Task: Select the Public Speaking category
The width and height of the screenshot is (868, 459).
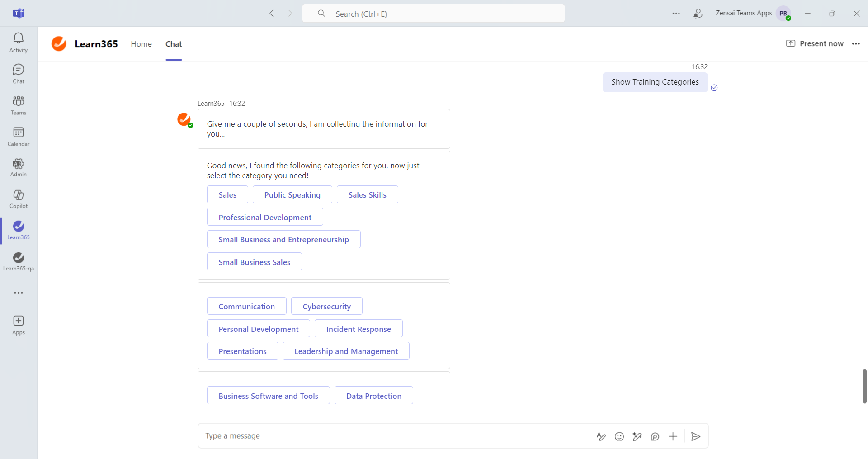Action: (x=292, y=195)
